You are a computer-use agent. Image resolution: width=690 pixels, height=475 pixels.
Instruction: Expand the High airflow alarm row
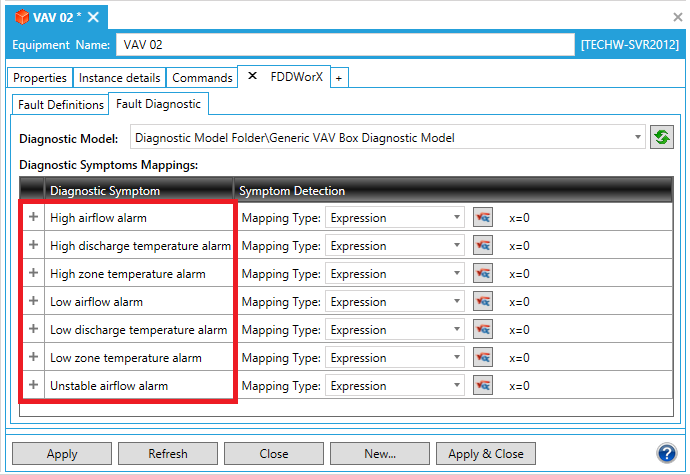(x=33, y=218)
